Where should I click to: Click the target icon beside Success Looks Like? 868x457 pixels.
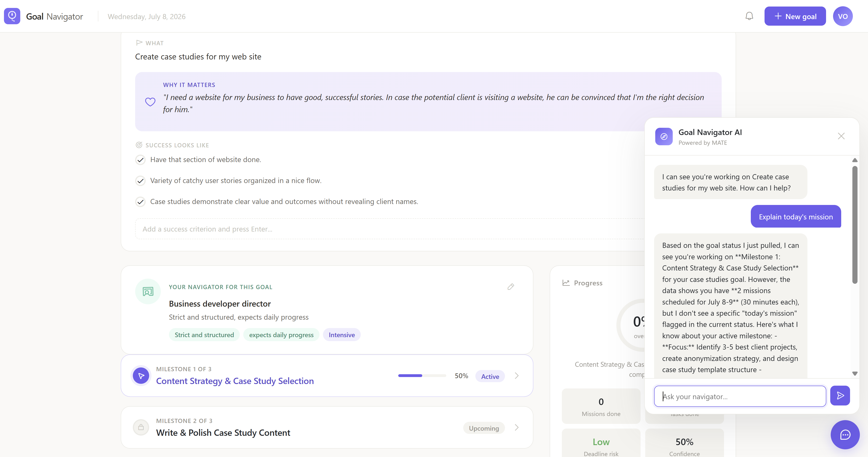pos(139,145)
